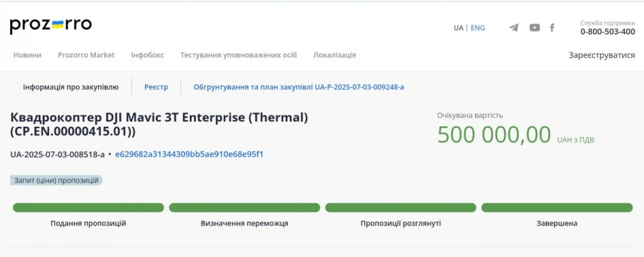This screenshot has width=644, height=257.
Task: Open the Новини menu item
Action: pyautogui.click(x=27, y=55)
